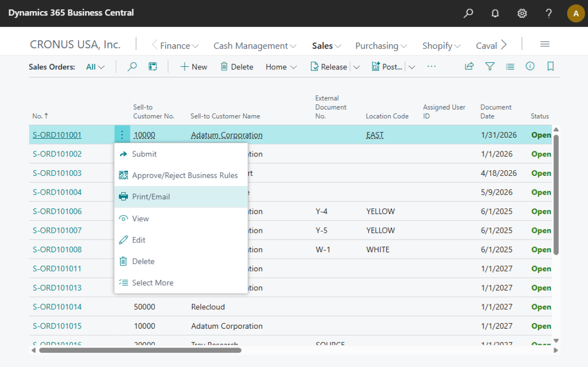Click the bookmark icon

tap(550, 66)
